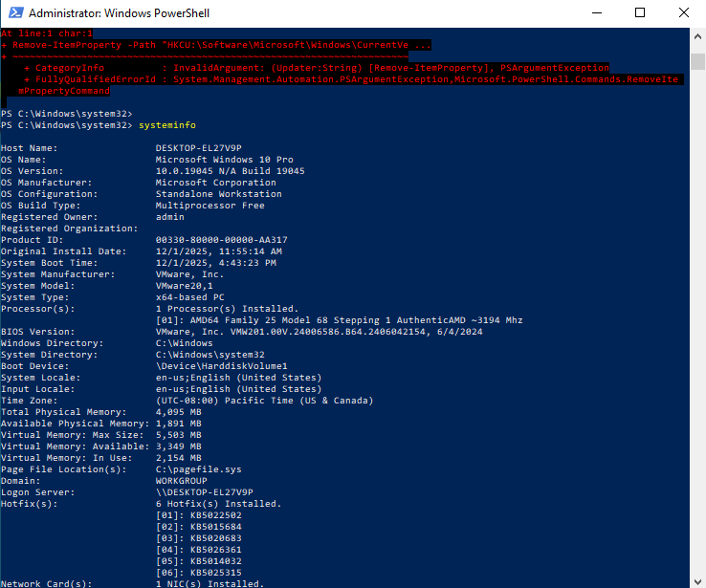Viewport: 706px width, 588px height.
Task: Click 'Multiprocessor Free' build type value
Action: click(210, 206)
